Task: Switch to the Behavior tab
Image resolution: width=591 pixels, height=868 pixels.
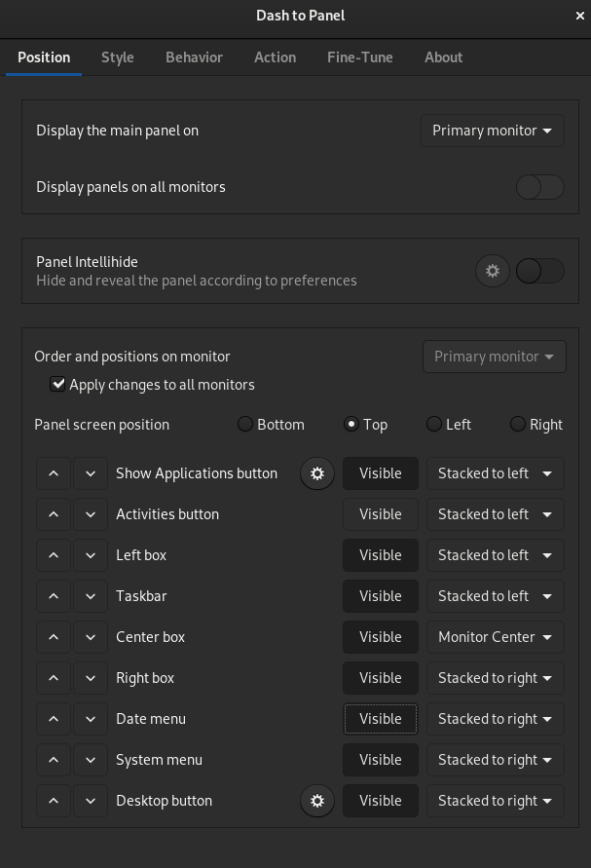Action: tap(194, 57)
